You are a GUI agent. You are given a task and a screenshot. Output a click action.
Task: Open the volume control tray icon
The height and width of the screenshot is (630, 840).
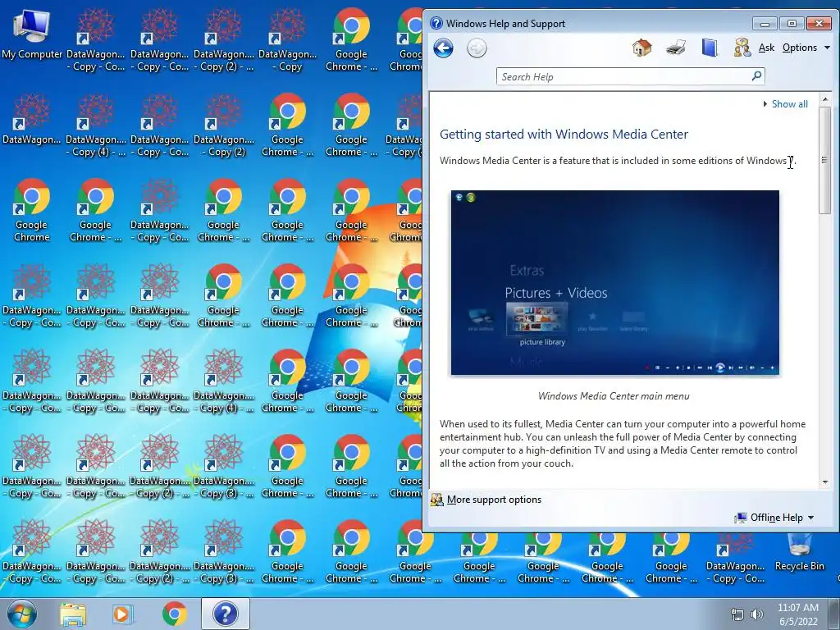(757, 614)
